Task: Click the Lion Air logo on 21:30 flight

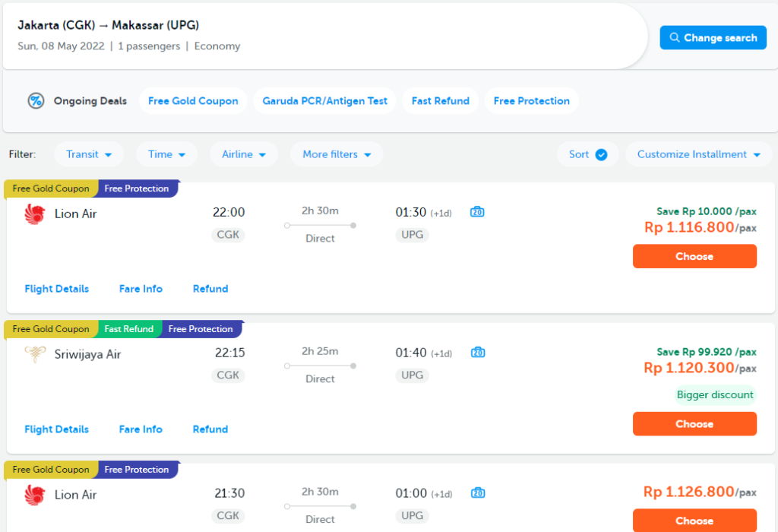Action: point(35,495)
